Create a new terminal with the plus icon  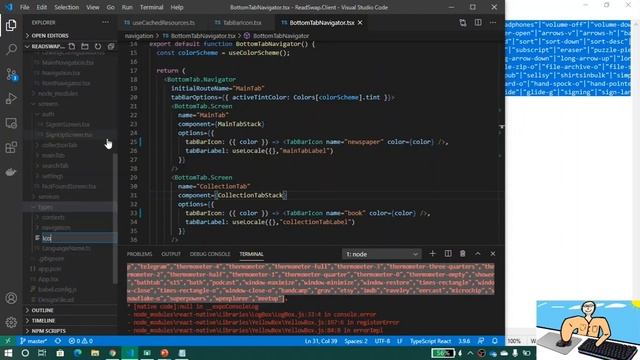click(x=432, y=253)
